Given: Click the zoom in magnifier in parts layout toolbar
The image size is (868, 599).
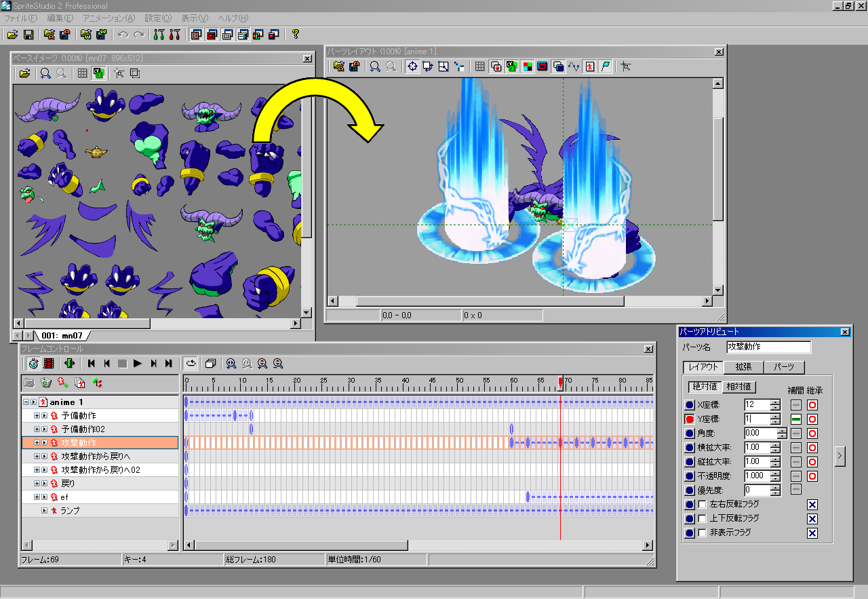Looking at the screenshot, I should (374, 66).
